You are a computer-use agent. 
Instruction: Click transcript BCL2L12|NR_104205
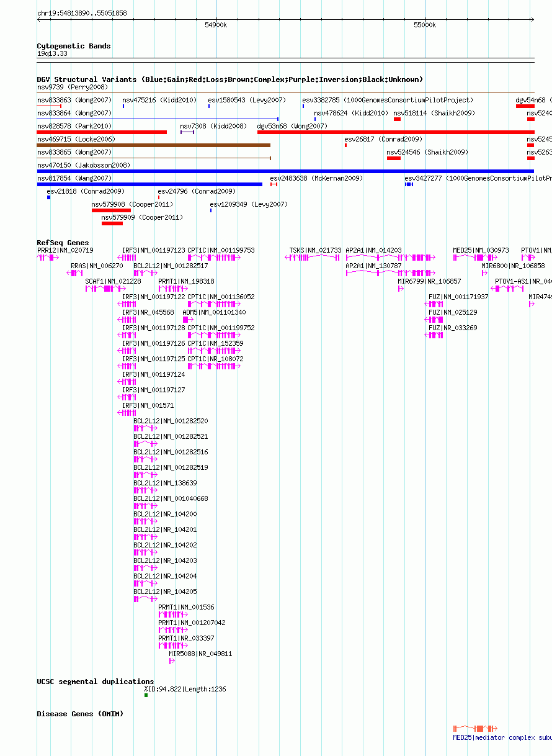[165, 592]
